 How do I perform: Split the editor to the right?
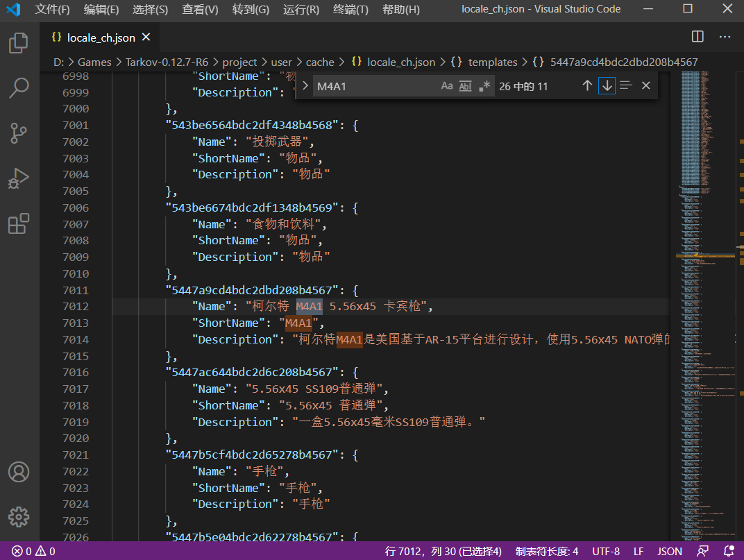697,37
